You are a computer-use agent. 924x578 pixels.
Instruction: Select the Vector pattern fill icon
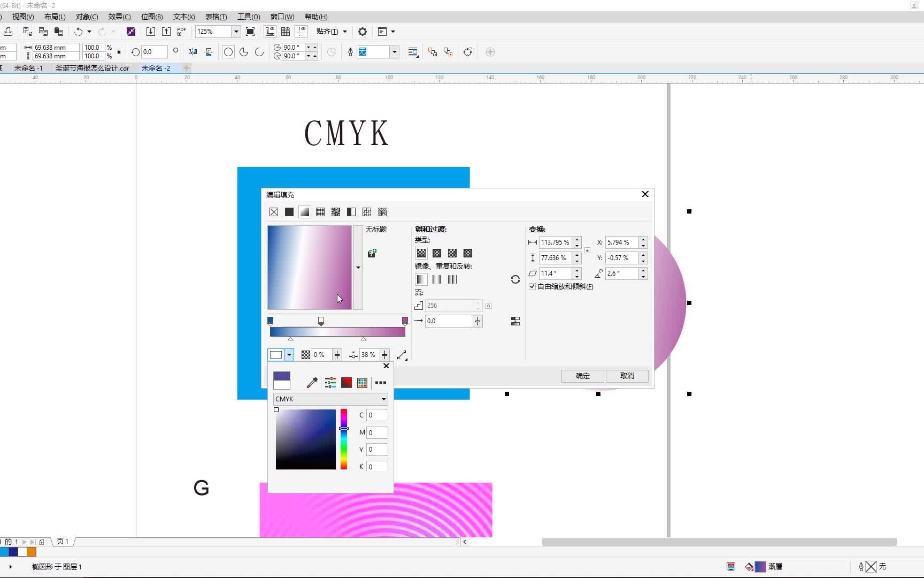coord(320,212)
